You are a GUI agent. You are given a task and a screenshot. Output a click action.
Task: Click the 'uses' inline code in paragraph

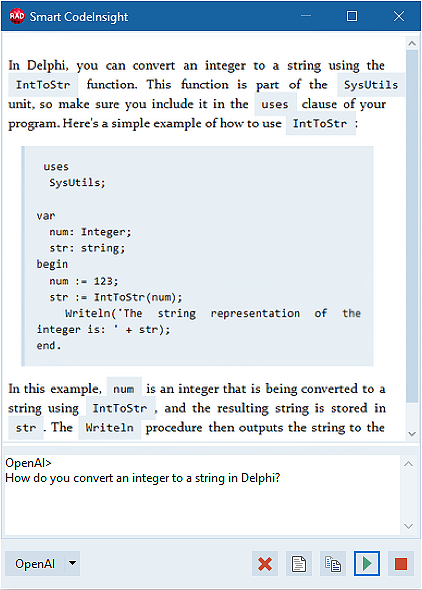point(275,104)
